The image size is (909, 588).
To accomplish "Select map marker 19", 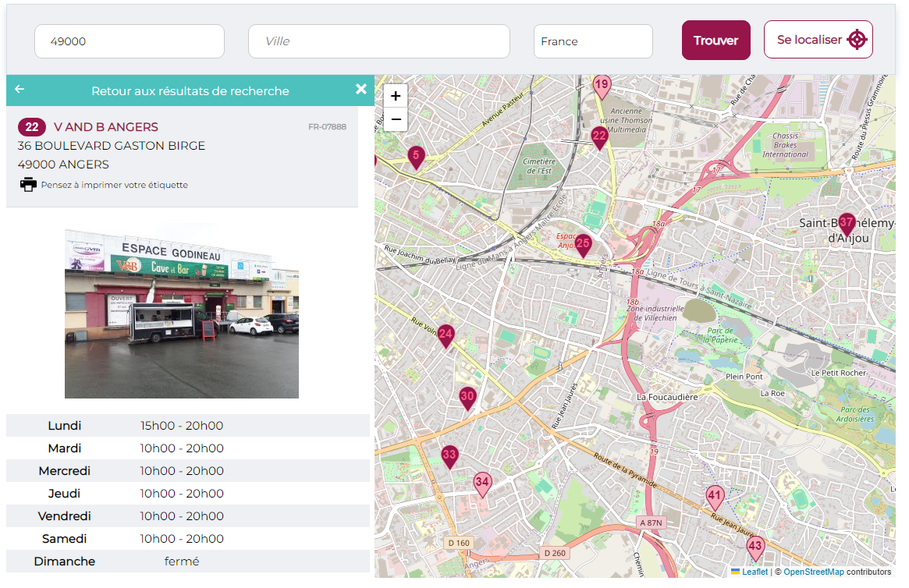I will click(x=602, y=87).
